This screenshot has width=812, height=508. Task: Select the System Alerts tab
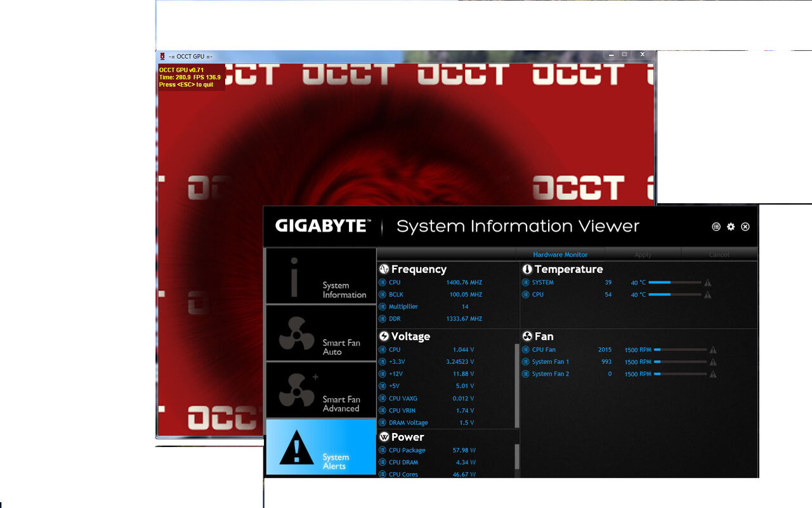click(x=321, y=447)
